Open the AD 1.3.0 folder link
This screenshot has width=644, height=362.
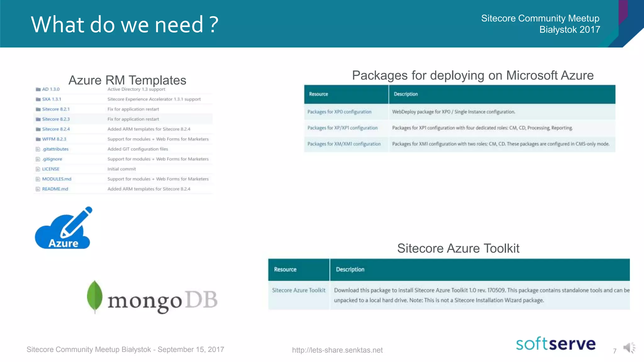point(51,89)
